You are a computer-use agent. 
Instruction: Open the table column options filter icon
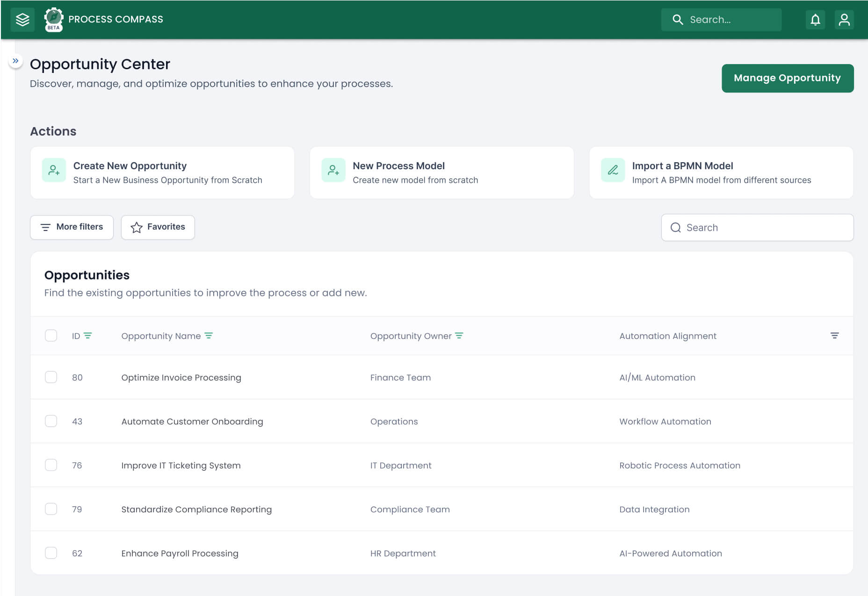(834, 336)
